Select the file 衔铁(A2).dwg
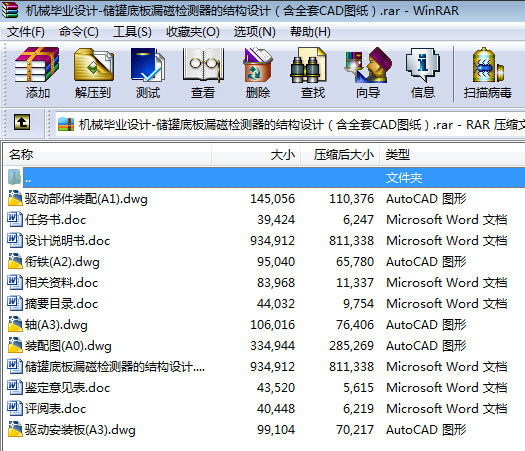 point(62,261)
